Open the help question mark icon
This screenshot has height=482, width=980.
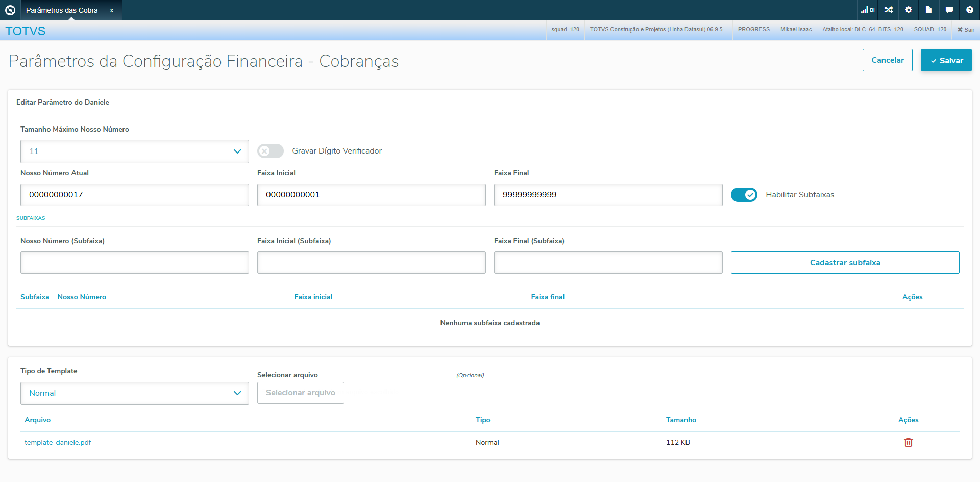coord(970,10)
